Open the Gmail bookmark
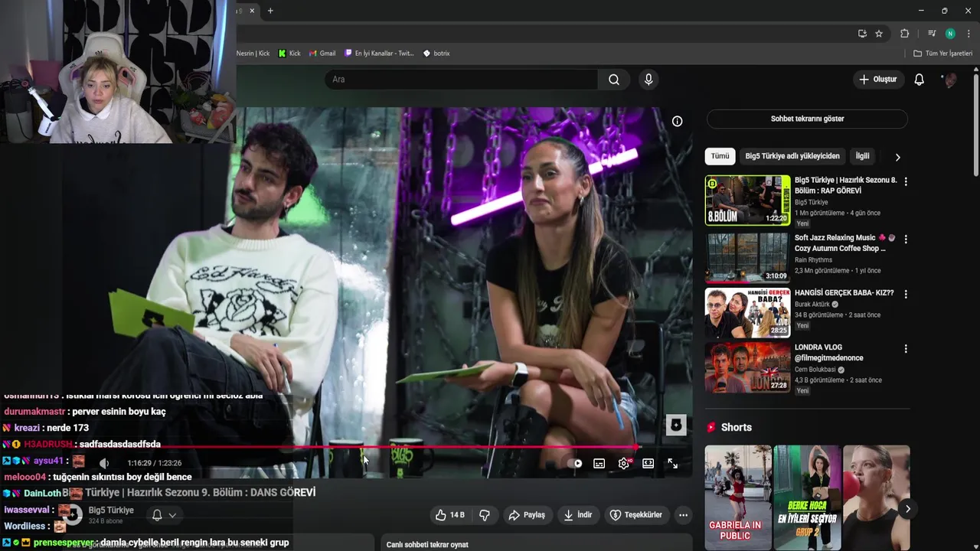This screenshot has width=980, height=551. (x=322, y=54)
